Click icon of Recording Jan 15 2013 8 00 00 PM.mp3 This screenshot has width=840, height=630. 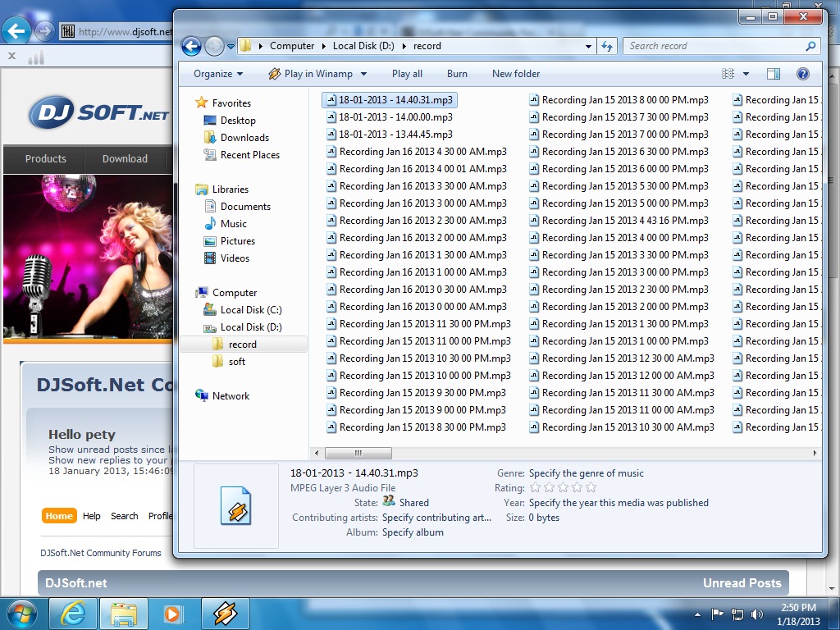pyautogui.click(x=534, y=100)
